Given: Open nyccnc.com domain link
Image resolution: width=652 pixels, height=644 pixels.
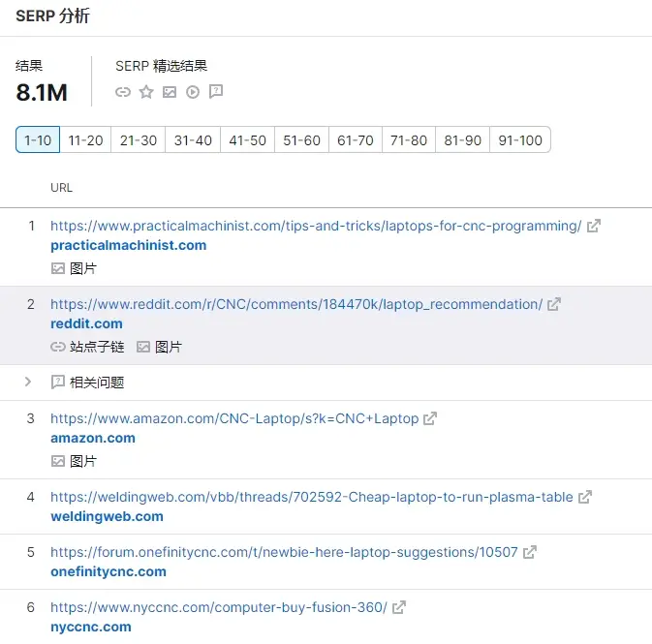Looking at the screenshot, I should point(91,627).
